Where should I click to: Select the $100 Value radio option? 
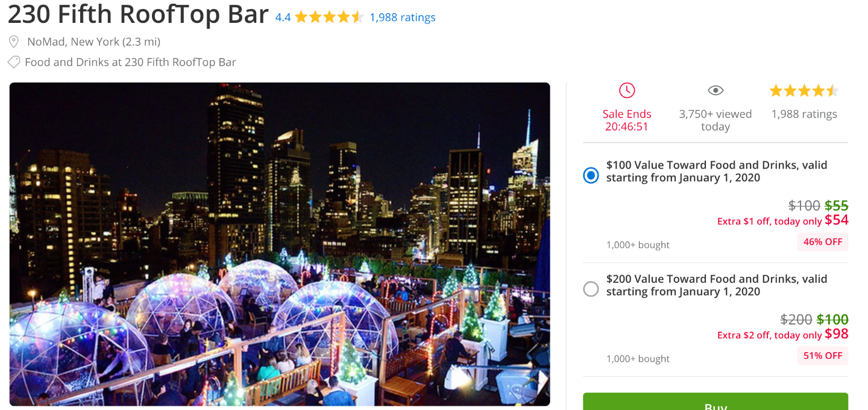(591, 175)
